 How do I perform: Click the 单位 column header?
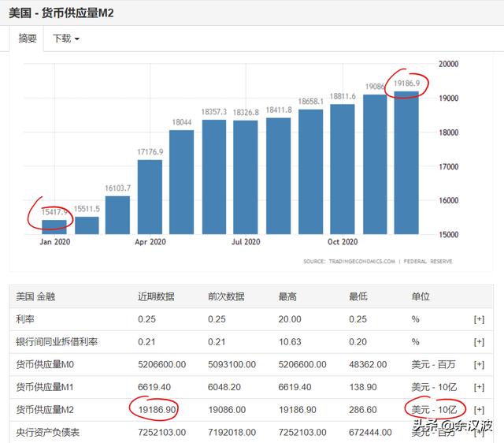point(421,296)
